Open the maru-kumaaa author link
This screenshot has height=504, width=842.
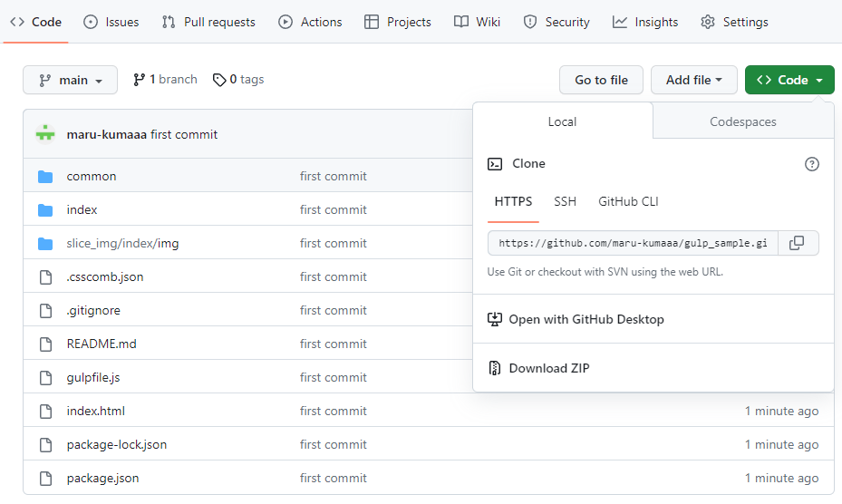point(106,134)
